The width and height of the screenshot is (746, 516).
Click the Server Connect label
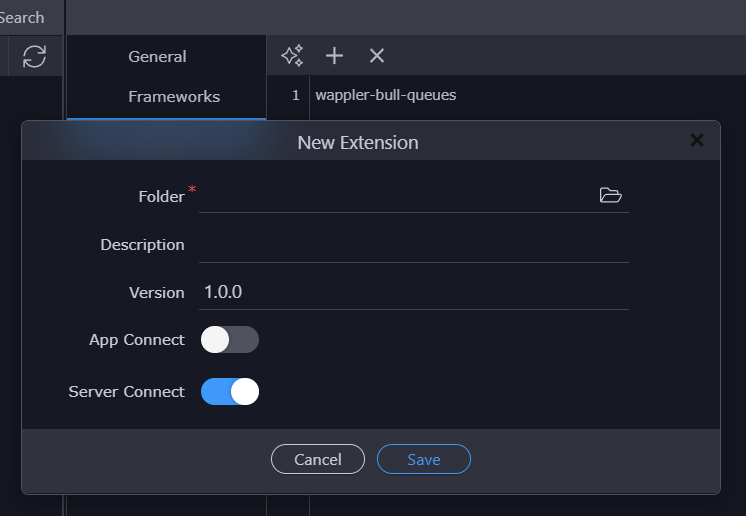click(127, 391)
